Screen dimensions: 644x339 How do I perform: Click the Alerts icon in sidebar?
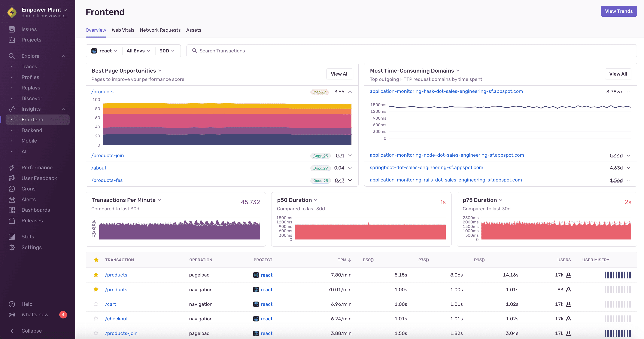12,199
